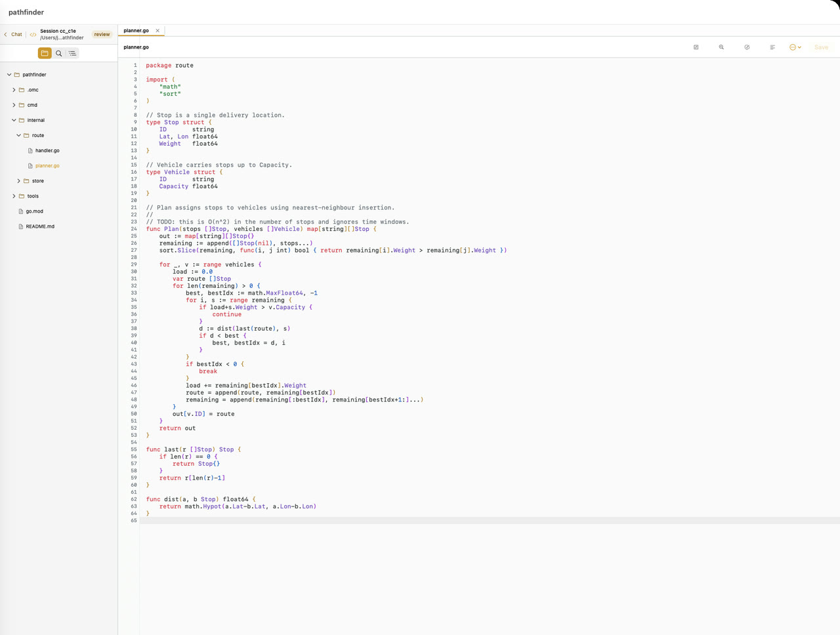Click the pathfinder folder icon
The width and height of the screenshot is (840, 635).
click(x=17, y=75)
